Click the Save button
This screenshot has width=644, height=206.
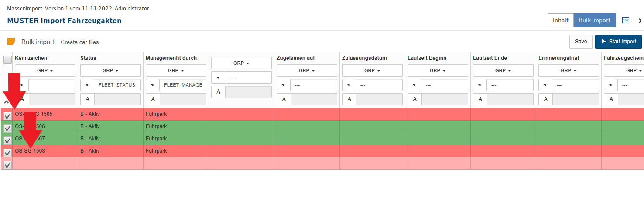581,42
